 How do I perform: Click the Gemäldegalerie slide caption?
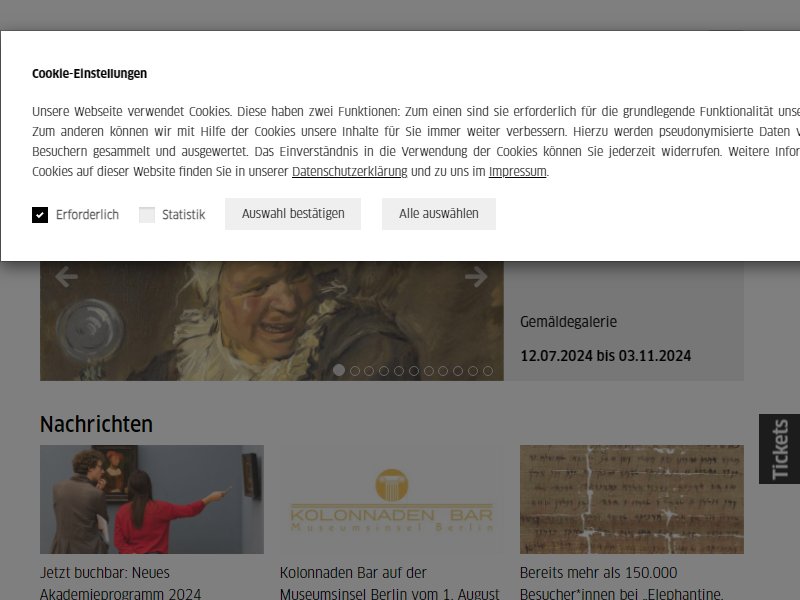pos(568,321)
